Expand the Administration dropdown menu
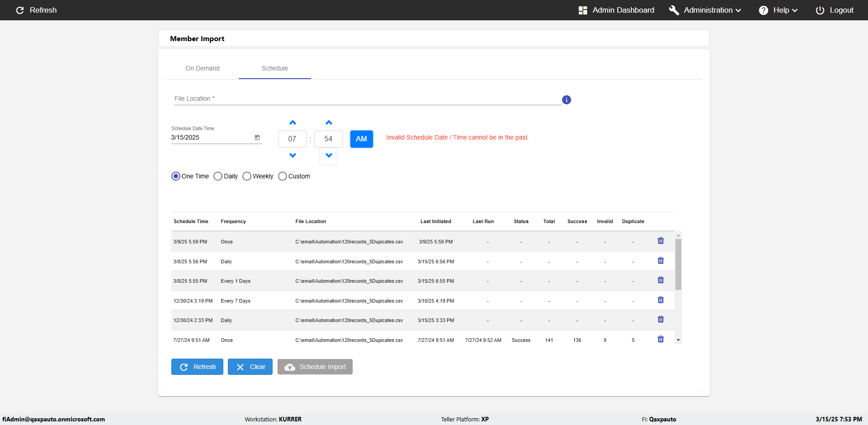Image resolution: width=868 pixels, height=425 pixels. 705,10
